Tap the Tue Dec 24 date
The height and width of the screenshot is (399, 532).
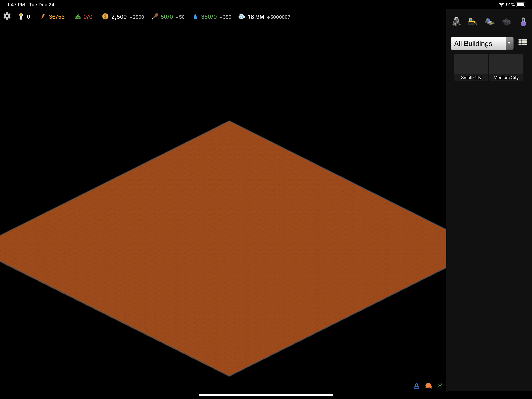(x=42, y=4)
